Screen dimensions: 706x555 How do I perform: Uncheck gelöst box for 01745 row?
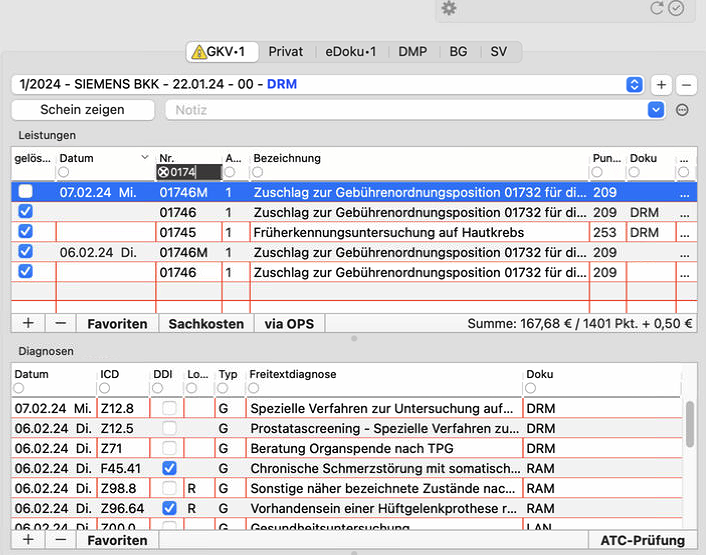point(25,231)
